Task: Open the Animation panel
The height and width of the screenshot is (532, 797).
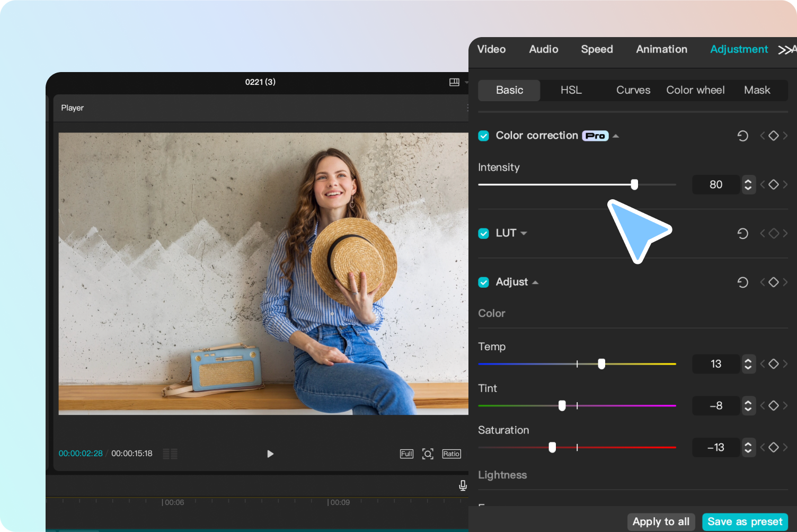Action: tap(661, 49)
